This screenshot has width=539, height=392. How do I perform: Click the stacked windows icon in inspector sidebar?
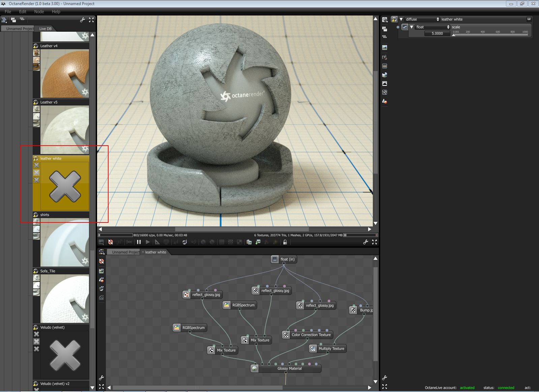[x=385, y=29]
